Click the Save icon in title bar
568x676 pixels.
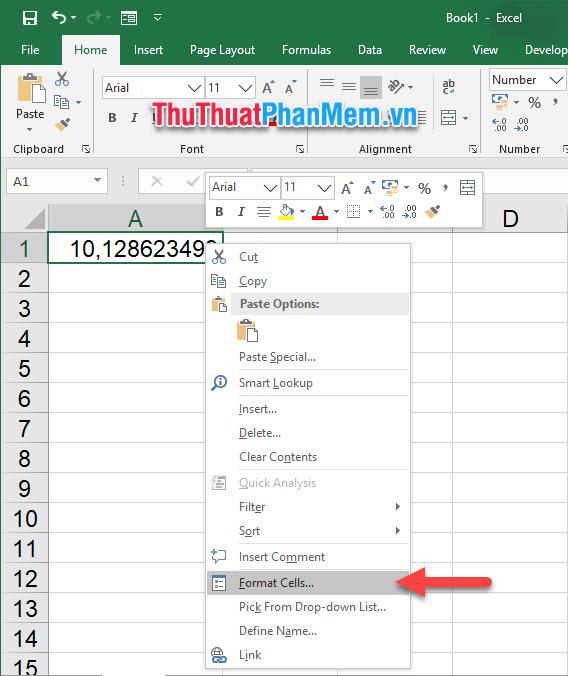[x=30, y=18]
